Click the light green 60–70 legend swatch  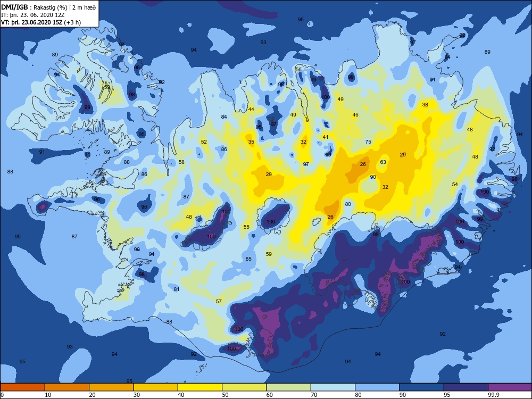[289, 387]
